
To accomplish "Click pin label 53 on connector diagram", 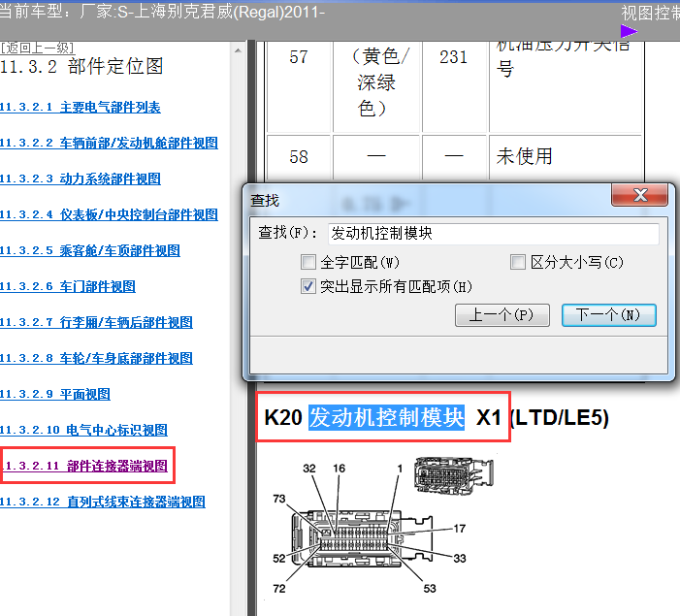I will tap(430, 588).
